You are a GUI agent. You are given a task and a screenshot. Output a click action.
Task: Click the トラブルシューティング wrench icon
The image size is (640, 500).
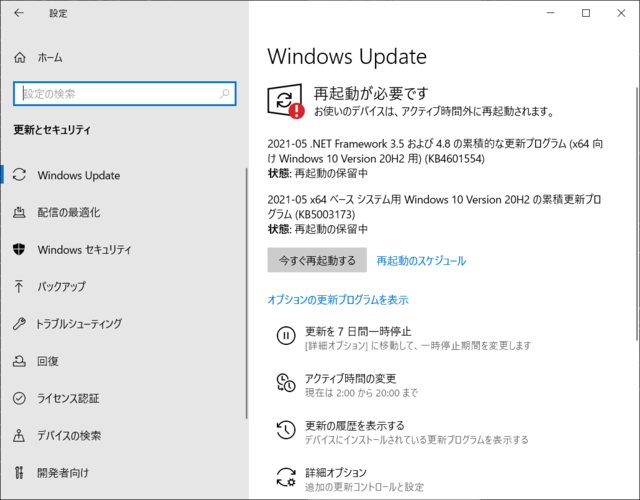point(19,324)
